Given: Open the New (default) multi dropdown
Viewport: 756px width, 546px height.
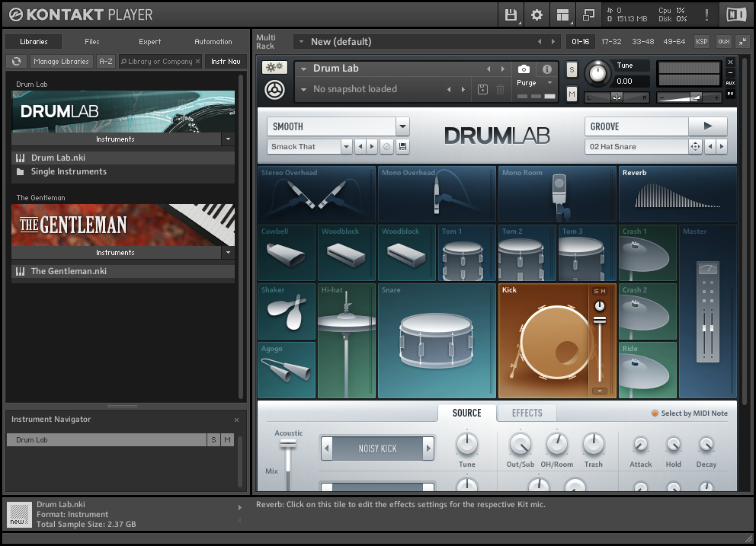Looking at the screenshot, I should (x=301, y=41).
